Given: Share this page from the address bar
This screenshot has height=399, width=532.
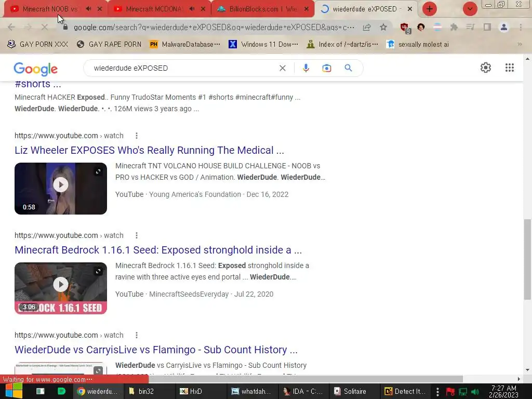Looking at the screenshot, I should [x=367, y=27].
